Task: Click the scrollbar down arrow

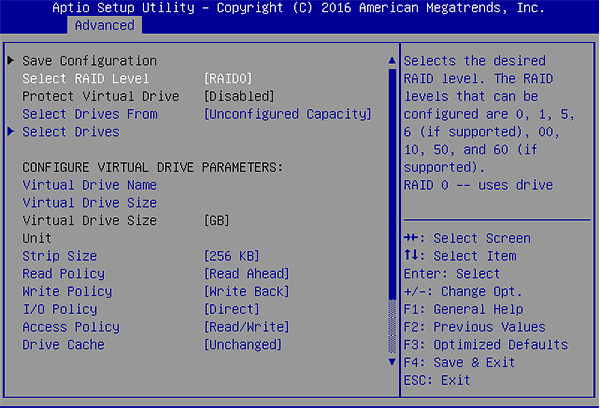Action: point(391,361)
